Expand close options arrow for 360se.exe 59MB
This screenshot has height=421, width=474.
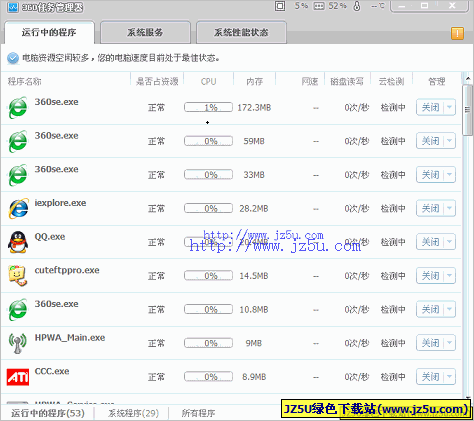tap(450, 141)
